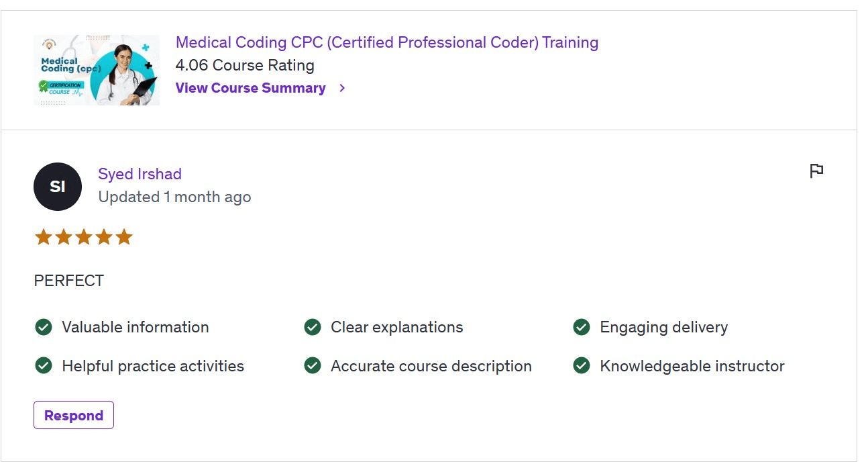Click the Medical Coding course thumbnail
Image resolution: width=868 pixels, height=464 pixels.
tap(97, 71)
